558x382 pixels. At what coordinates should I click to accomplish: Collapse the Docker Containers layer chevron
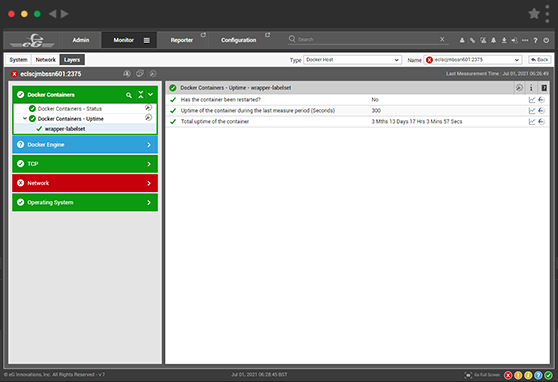coord(151,95)
